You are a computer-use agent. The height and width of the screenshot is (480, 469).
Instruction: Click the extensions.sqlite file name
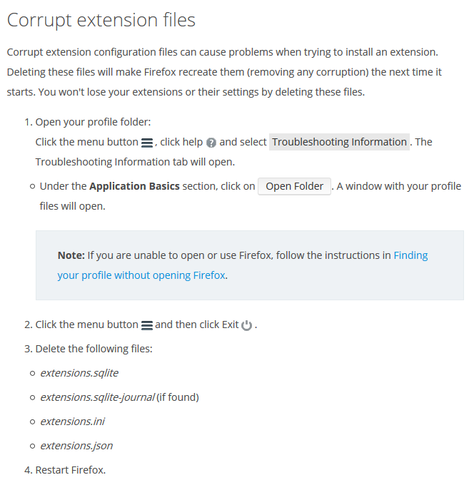pos(79,373)
